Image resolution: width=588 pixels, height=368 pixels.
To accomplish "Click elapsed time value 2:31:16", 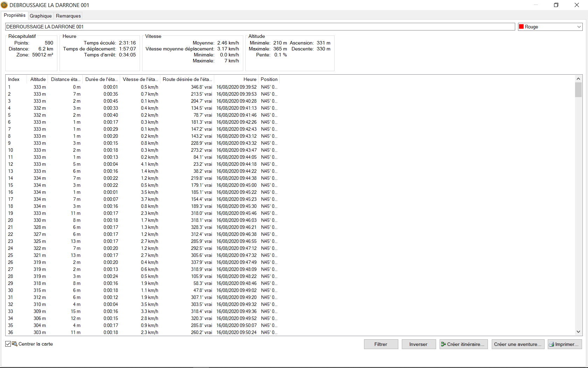I will click(x=127, y=43).
